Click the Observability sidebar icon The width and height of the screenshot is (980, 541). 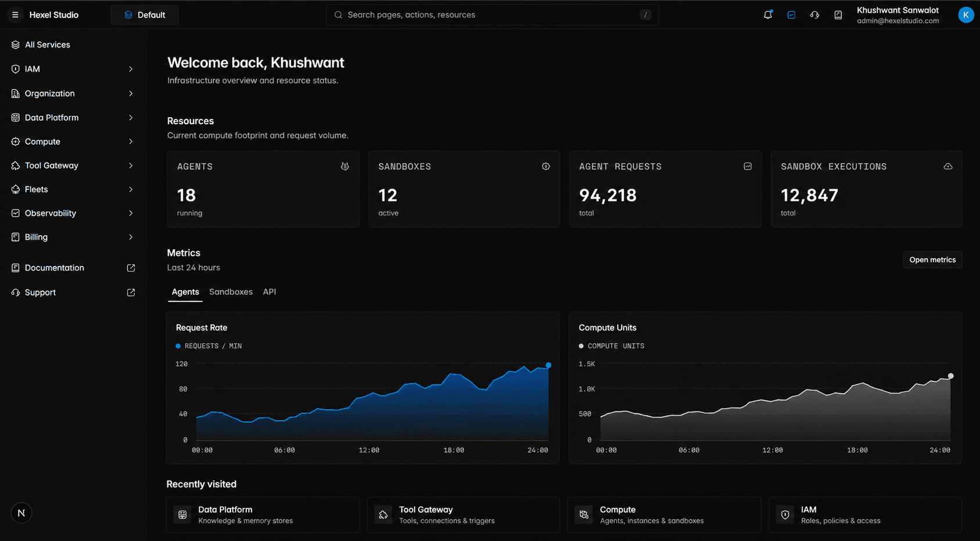(16, 213)
